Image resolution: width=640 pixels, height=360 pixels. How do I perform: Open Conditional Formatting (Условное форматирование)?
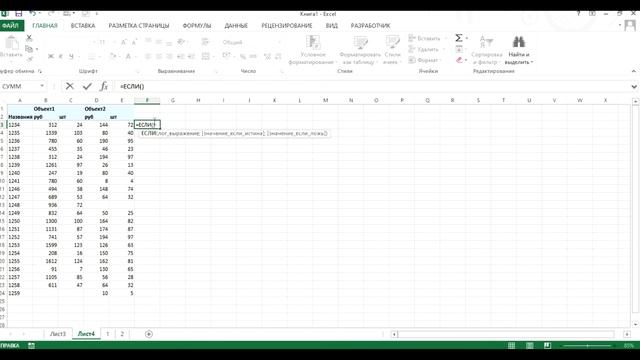pyautogui.click(x=313, y=50)
